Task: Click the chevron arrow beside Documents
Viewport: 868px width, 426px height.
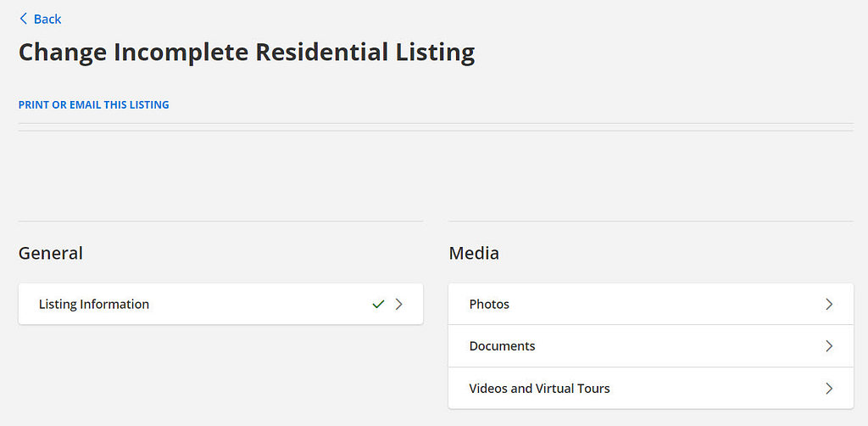Action: click(x=829, y=346)
